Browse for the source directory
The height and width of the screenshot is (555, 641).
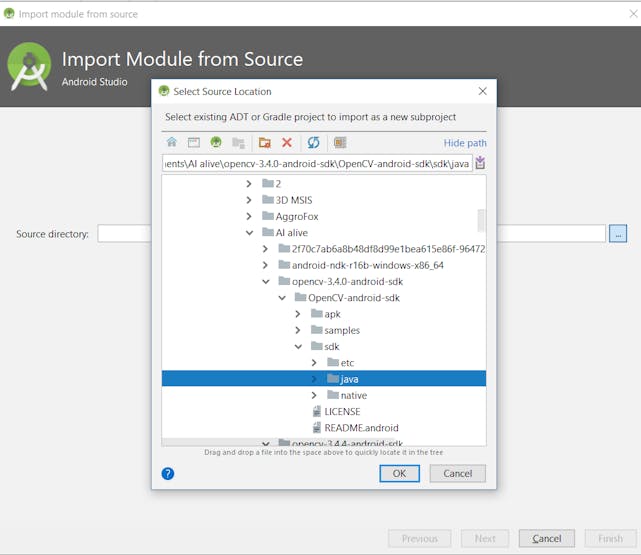point(618,234)
